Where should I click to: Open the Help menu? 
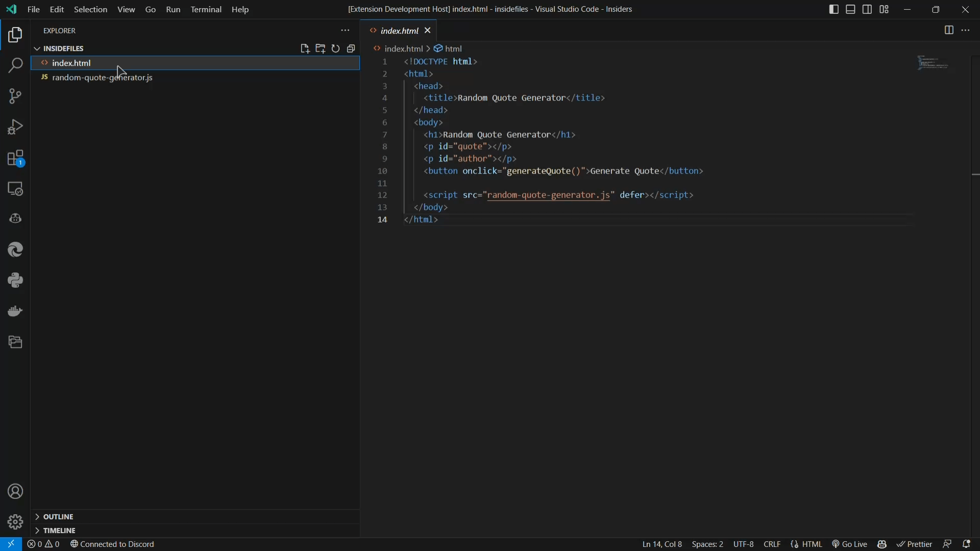(x=240, y=10)
